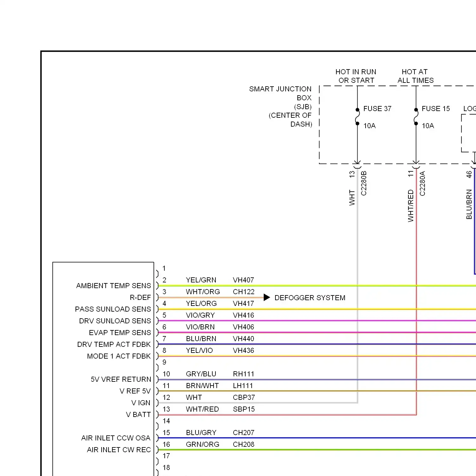Click the YEL/GRN wire color label

click(201, 280)
